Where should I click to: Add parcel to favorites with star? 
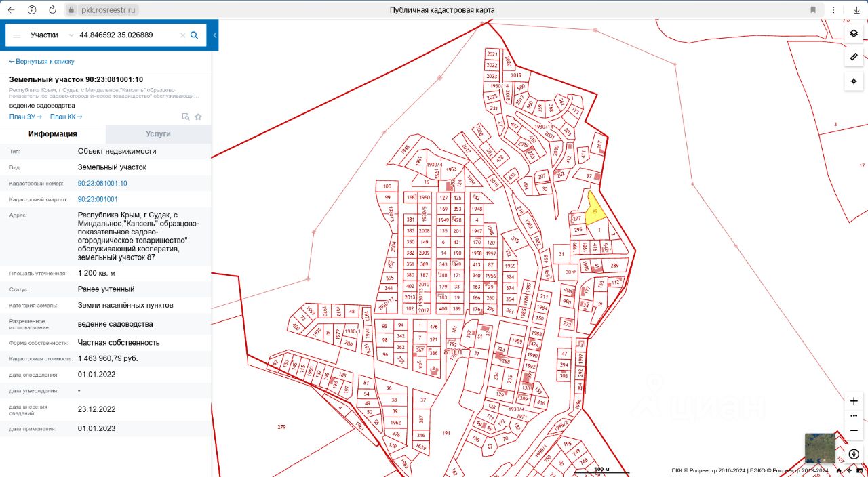tap(198, 117)
